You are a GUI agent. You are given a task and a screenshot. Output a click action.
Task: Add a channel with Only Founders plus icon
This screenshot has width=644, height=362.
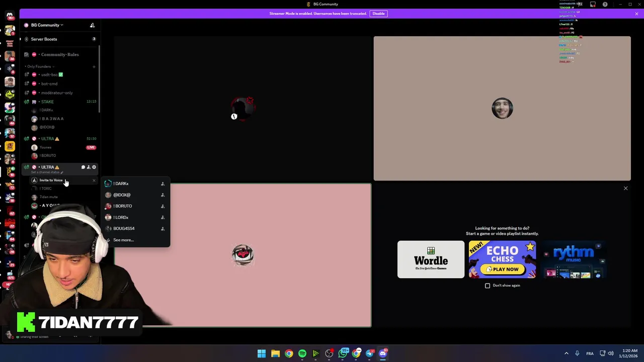click(x=94, y=66)
